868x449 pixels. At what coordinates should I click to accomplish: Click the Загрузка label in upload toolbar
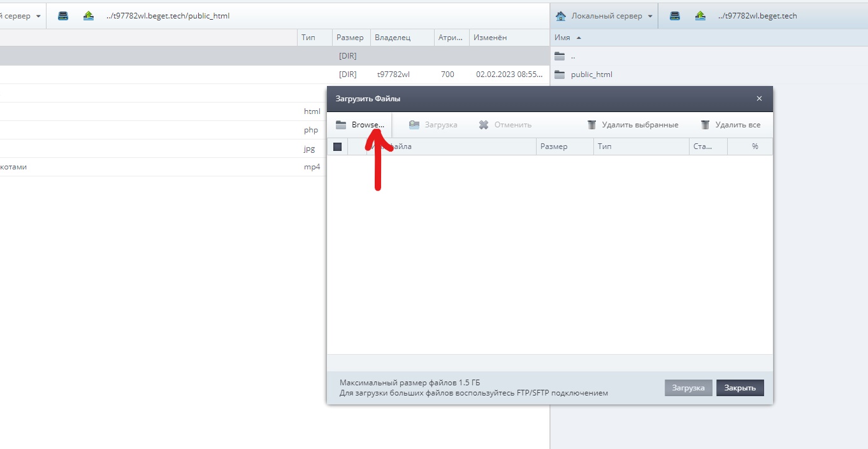[x=441, y=125]
